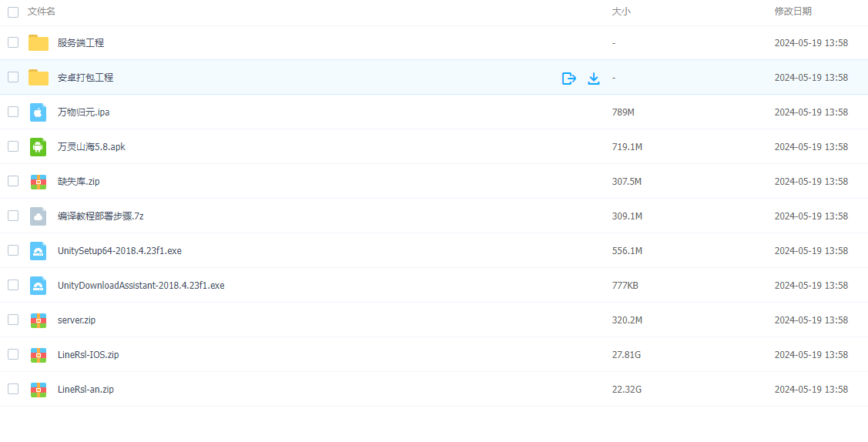Click the LineRsl-an.zip file name
The image size is (868, 442).
coord(85,389)
